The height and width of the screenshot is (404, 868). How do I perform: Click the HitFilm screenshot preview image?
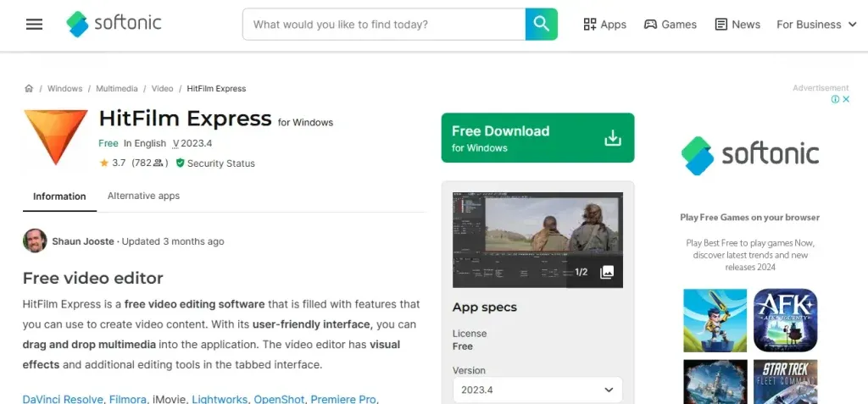pos(537,241)
